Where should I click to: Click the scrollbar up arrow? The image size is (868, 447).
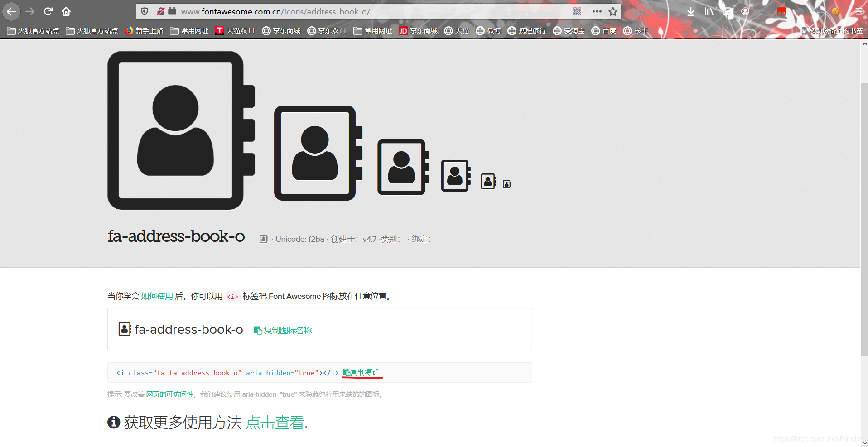click(864, 44)
